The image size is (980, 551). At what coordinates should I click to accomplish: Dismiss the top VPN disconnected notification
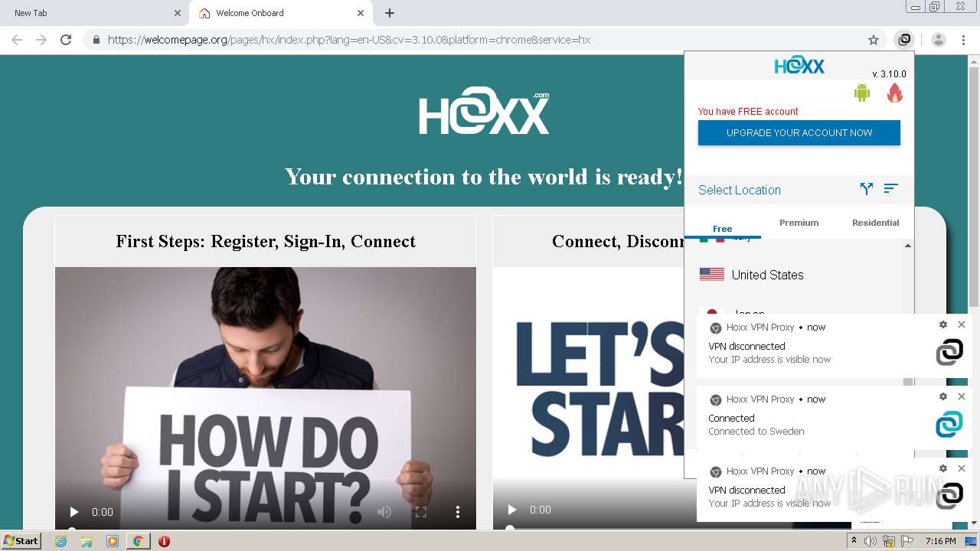962,324
